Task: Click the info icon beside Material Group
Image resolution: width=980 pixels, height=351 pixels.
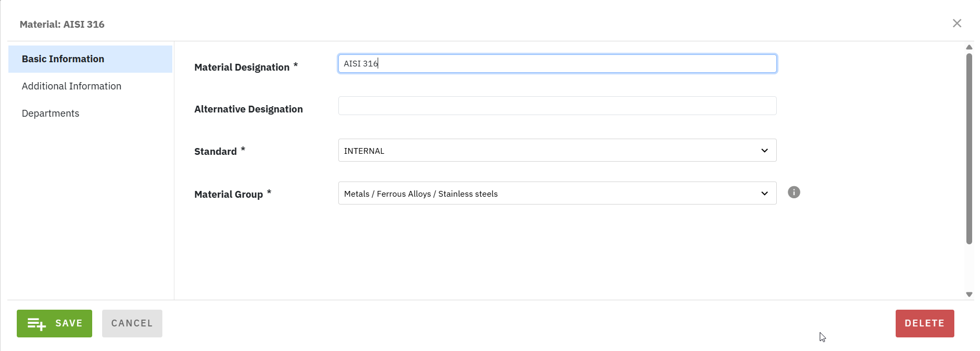Action: coord(794,193)
